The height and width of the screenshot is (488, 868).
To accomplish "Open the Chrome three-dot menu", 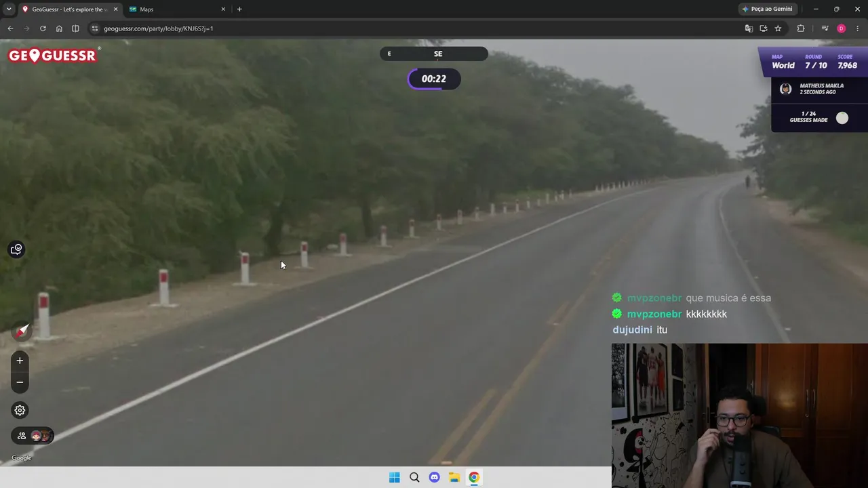I will [x=858, y=28].
